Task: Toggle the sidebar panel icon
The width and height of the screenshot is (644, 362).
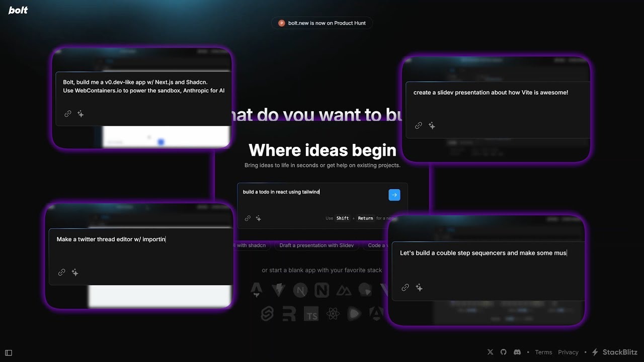Action: pyautogui.click(x=9, y=353)
